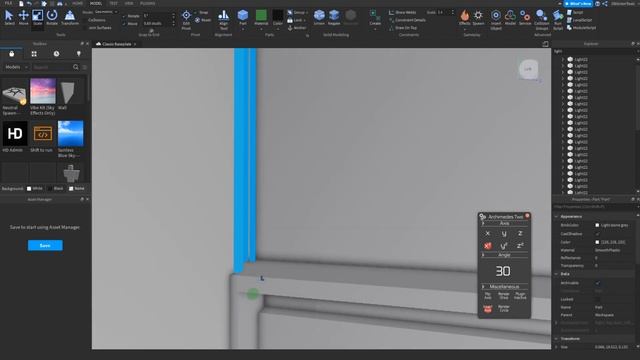Screen dimensions: 640x360
Task: Open the Mode Geometric dropdown
Action: click(x=105, y=12)
